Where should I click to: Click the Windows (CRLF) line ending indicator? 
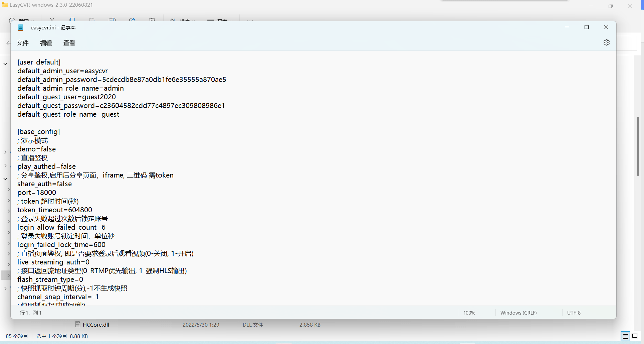518,313
